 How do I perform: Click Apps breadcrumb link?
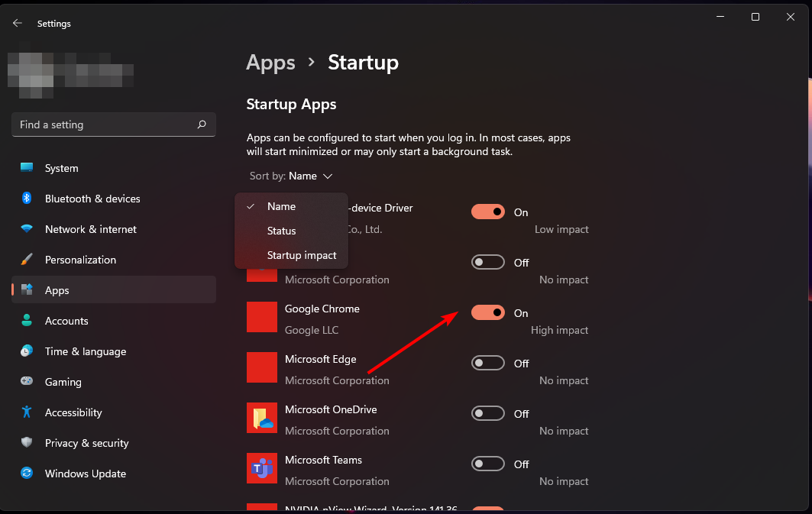coord(270,63)
